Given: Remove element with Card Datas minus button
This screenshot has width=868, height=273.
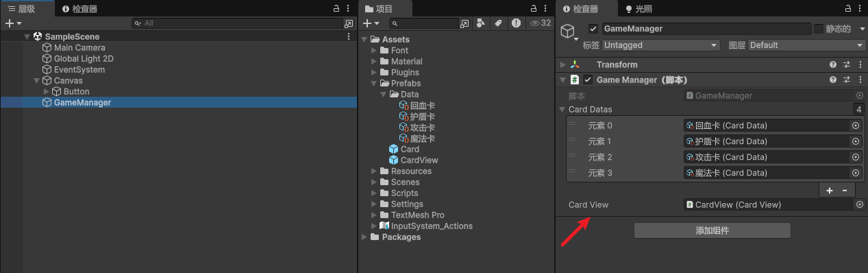Looking at the screenshot, I should pyautogui.click(x=845, y=191).
